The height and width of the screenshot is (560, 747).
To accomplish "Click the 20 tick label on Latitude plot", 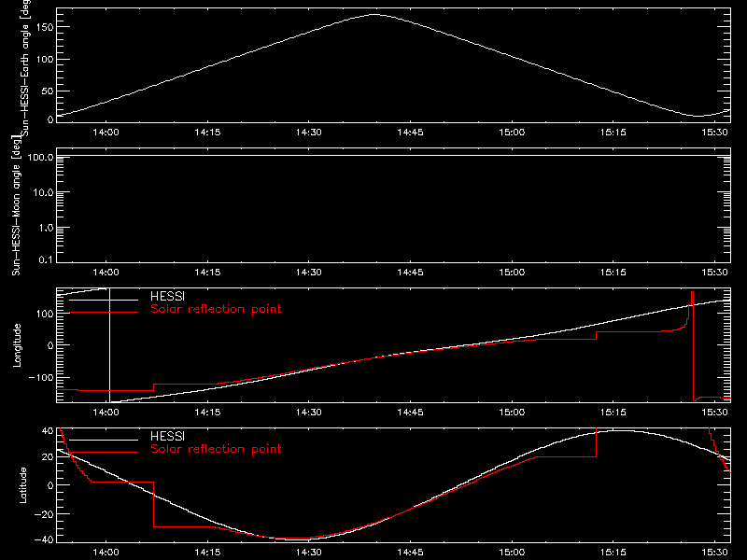I will [x=48, y=457].
